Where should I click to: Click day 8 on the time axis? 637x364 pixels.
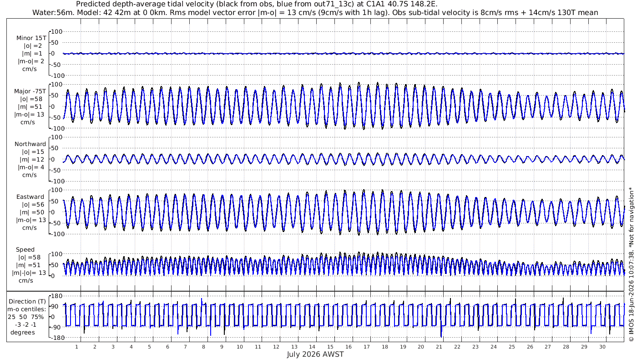[x=203, y=347]
